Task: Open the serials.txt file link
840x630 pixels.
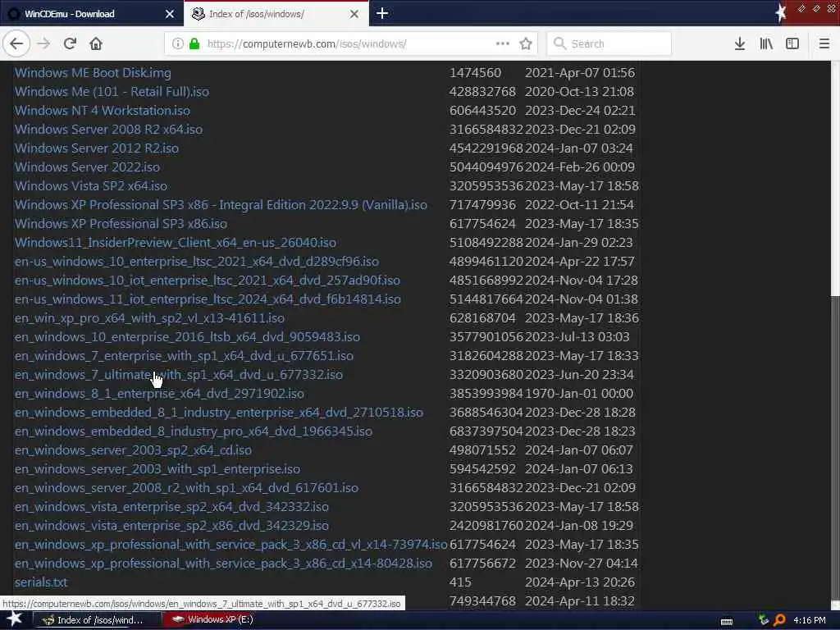Action: coord(41,582)
